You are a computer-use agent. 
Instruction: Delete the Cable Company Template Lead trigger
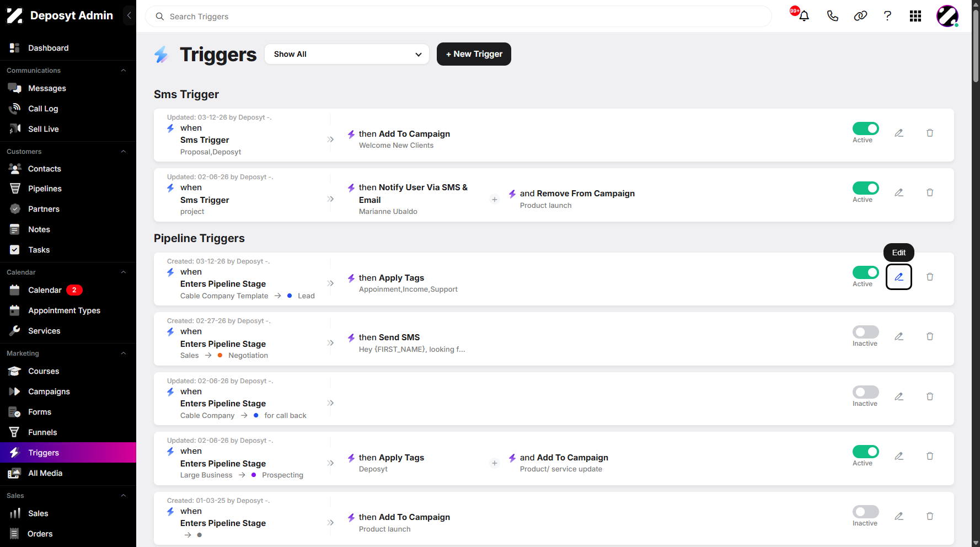click(930, 277)
